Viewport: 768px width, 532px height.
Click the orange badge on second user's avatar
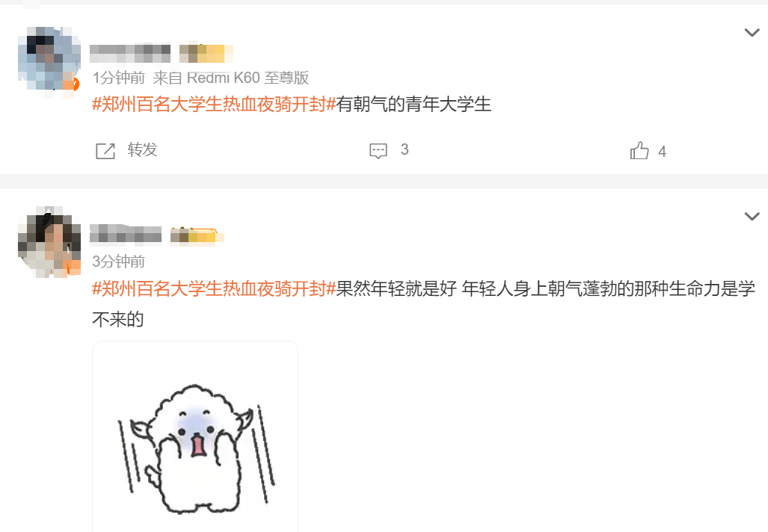[73, 267]
